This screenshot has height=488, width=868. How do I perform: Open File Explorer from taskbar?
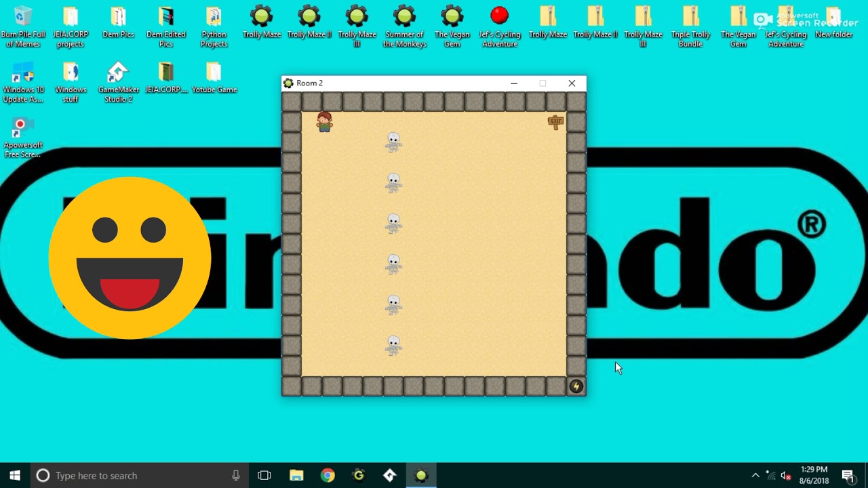click(296, 475)
